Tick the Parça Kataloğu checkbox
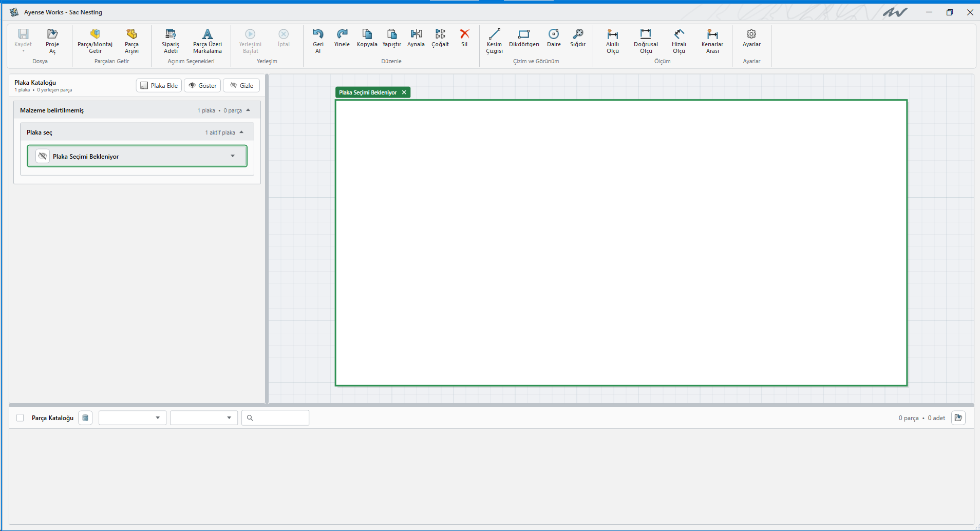 click(x=20, y=418)
